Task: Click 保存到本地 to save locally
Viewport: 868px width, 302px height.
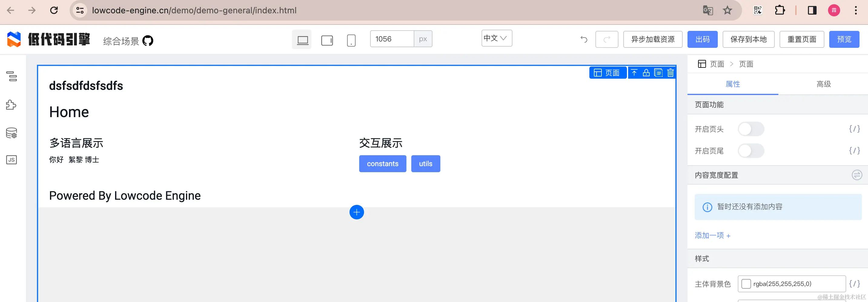Action: (748, 39)
